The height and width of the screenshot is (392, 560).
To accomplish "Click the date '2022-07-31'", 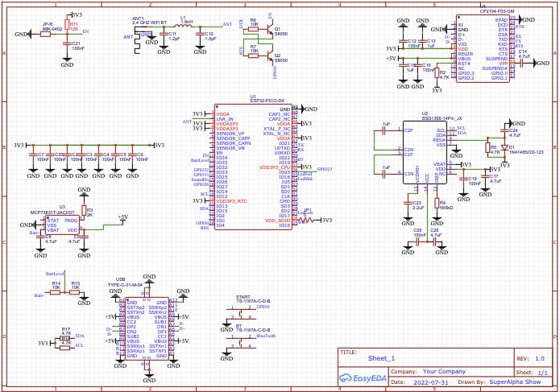I will (430, 382).
